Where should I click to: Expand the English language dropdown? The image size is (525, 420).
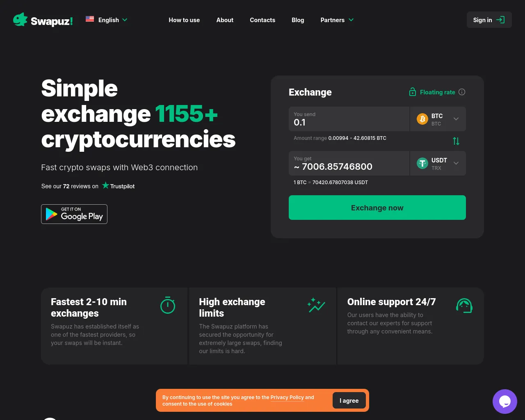tap(107, 20)
